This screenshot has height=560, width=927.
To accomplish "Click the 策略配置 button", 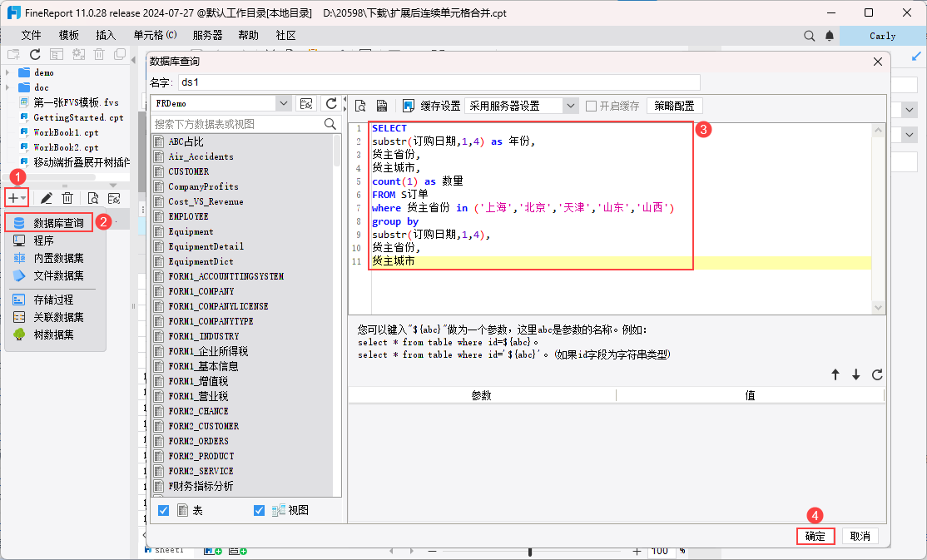I will pos(675,106).
